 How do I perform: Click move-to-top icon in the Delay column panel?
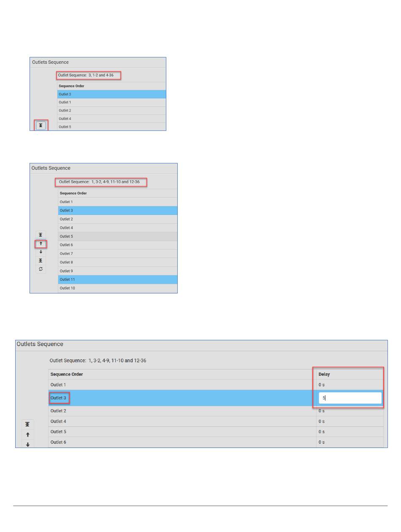click(x=28, y=424)
